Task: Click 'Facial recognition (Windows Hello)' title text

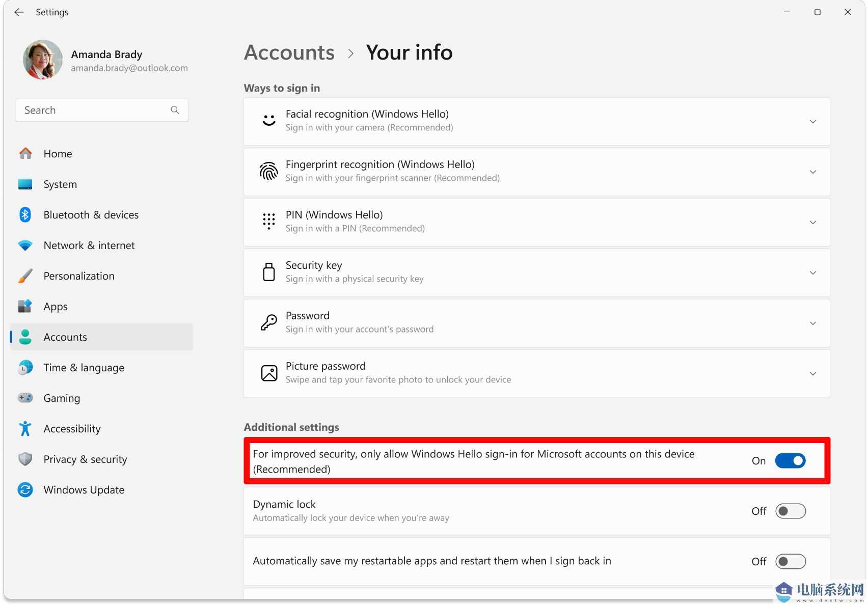Action: [x=367, y=114]
